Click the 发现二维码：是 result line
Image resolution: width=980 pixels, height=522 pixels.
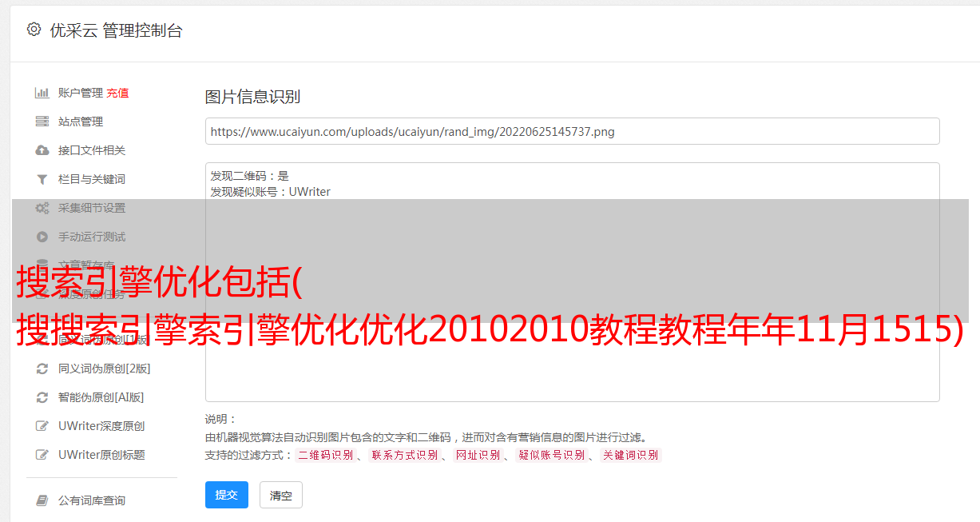click(249, 176)
